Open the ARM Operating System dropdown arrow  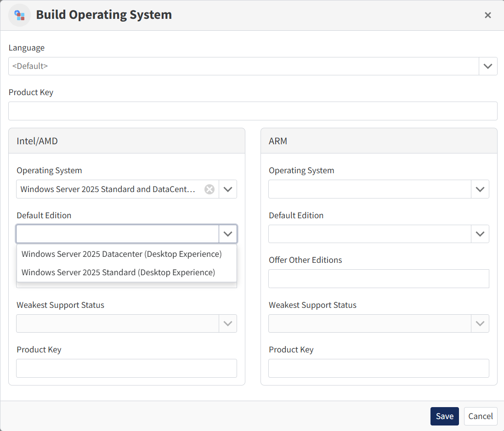pos(480,189)
